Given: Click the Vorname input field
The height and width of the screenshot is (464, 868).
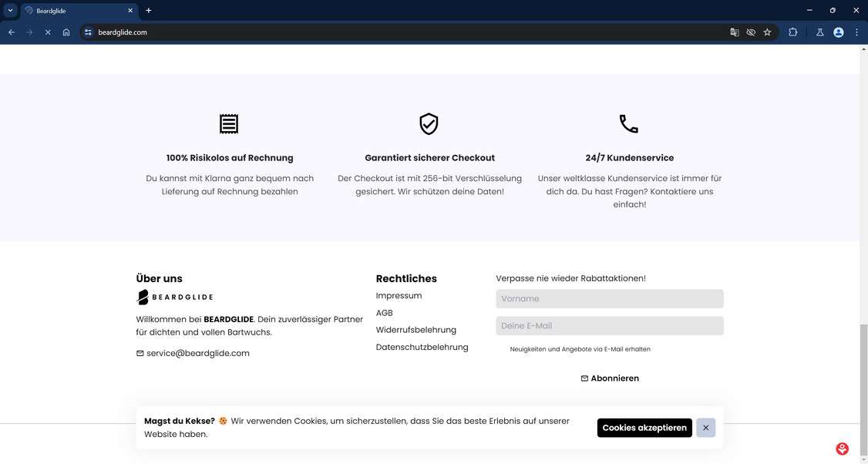Looking at the screenshot, I should pyautogui.click(x=609, y=299).
